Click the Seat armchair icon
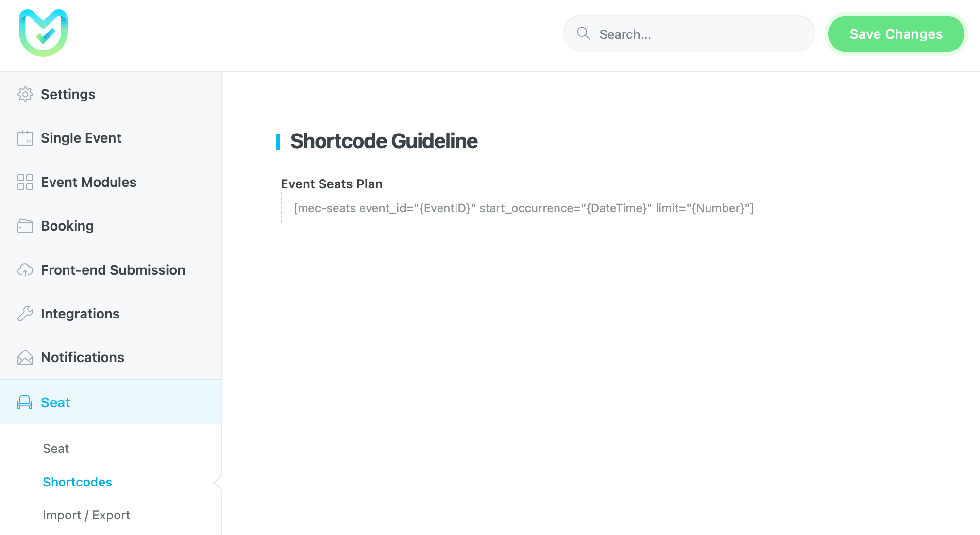The height and width of the screenshot is (535, 980). click(x=25, y=402)
